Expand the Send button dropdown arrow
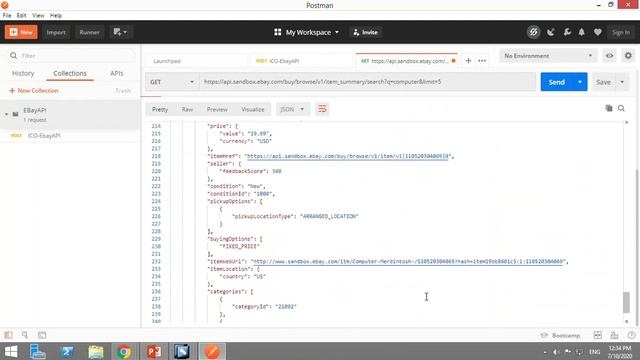Viewport: 640px width, 360px height. [580, 82]
